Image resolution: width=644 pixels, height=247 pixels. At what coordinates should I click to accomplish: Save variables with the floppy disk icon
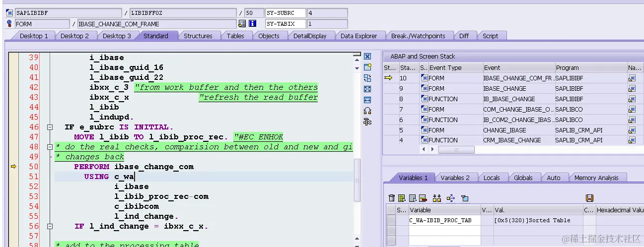coord(589,198)
